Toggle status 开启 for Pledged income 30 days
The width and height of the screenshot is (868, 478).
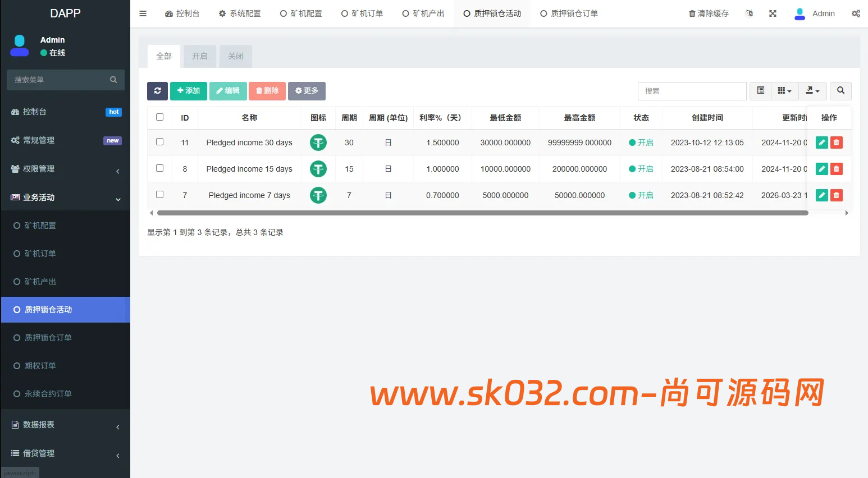pyautogui.click(x=641, y=143)
